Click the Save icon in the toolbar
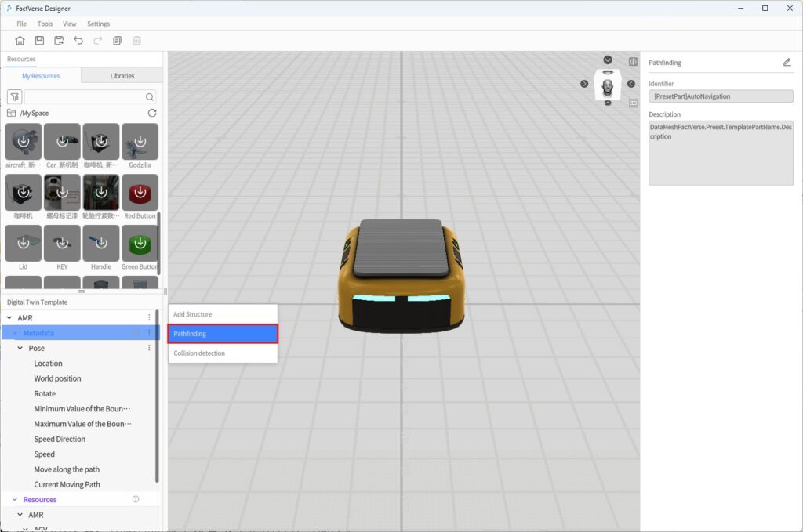The image size is (803, 532). (39, 41)
